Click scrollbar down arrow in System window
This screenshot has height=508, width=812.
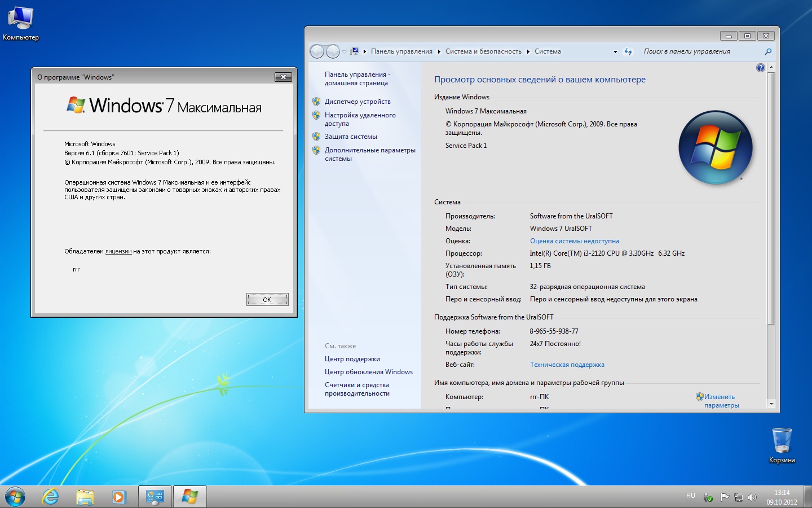(x=771, y=404)
